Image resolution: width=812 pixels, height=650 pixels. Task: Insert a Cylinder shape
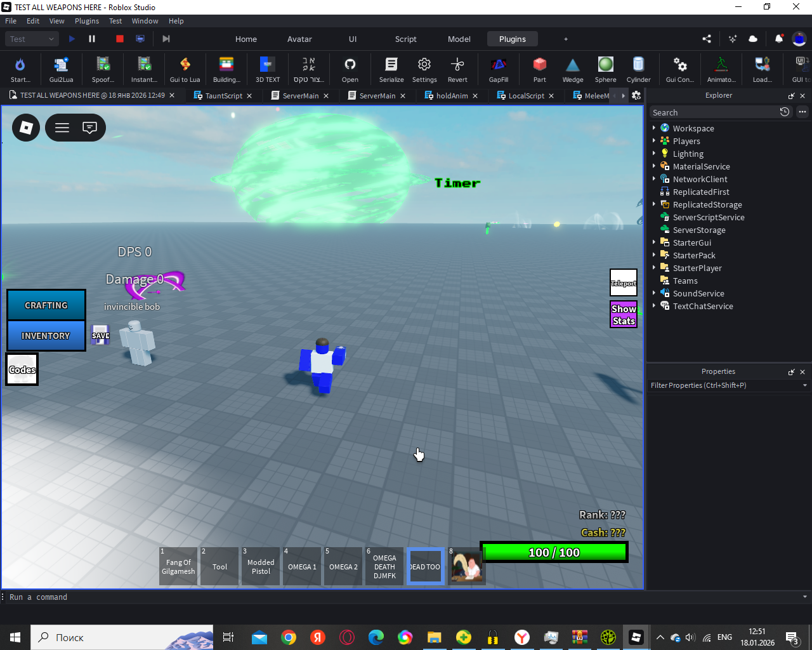(639, 69)
